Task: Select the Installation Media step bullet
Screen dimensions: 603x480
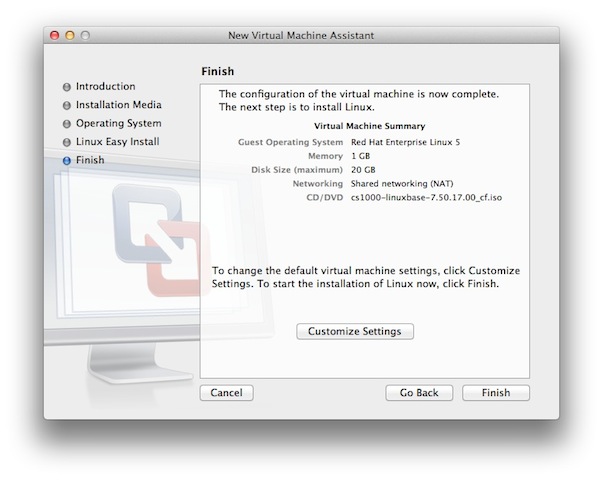Action: (x=67, y=105)
